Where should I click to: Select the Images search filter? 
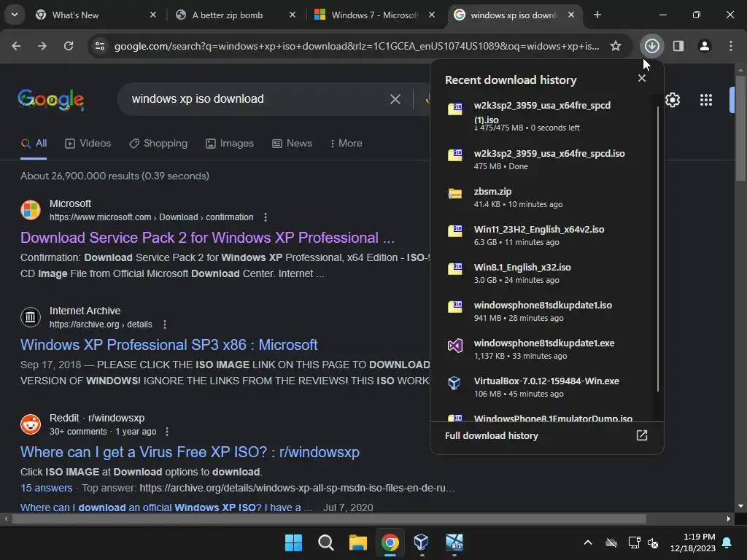[230, 144]
